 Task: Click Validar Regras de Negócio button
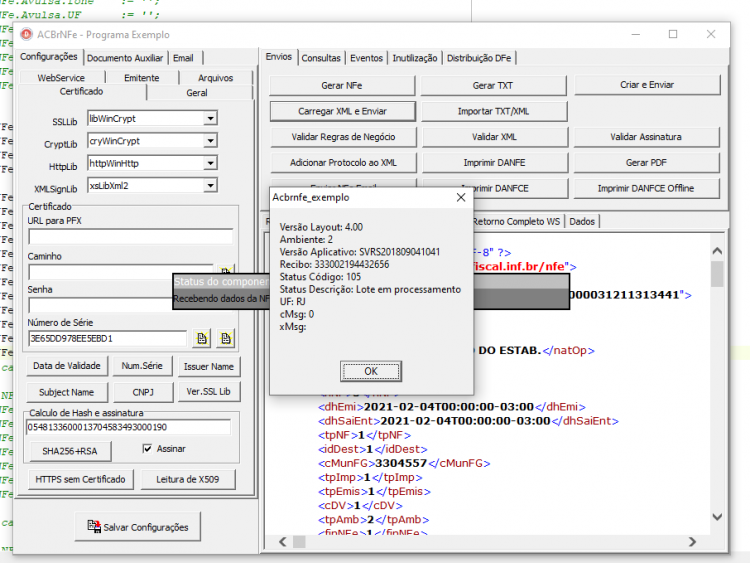click(x=343, y=137)
